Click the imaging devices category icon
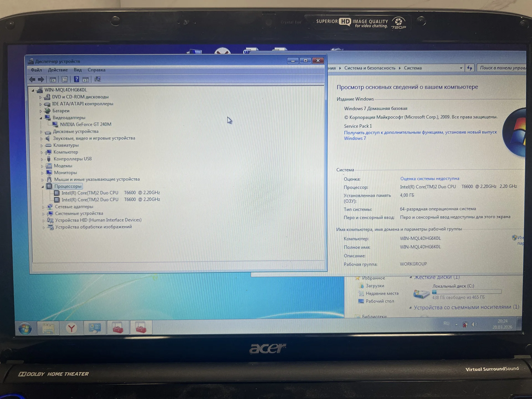The height and width of the screenshot is (399, 532). [x=50, y=227]
